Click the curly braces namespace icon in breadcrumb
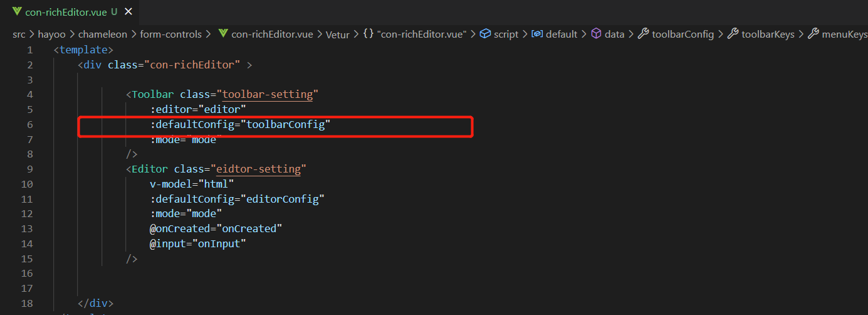The height and width of the screenshot is (315, 868). coord(369,34)
